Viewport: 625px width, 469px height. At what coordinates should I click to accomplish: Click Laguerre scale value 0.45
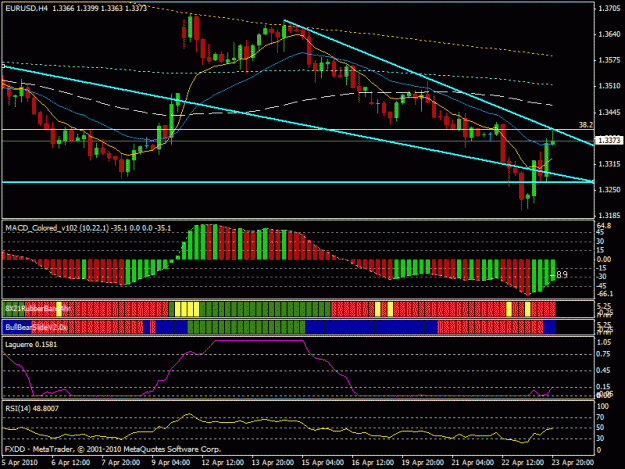(604, 371)
